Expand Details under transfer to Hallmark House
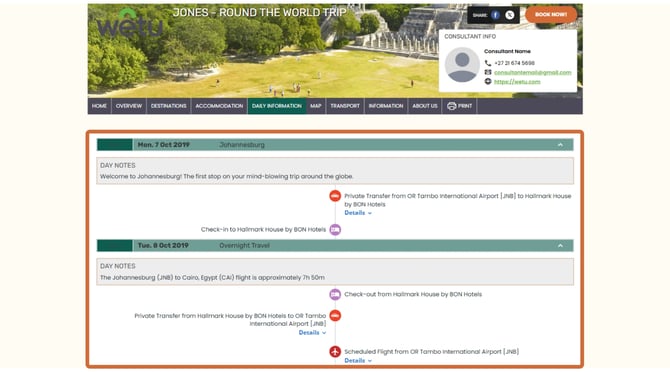The width and height of the screenshot is (670, 372). 358,213
